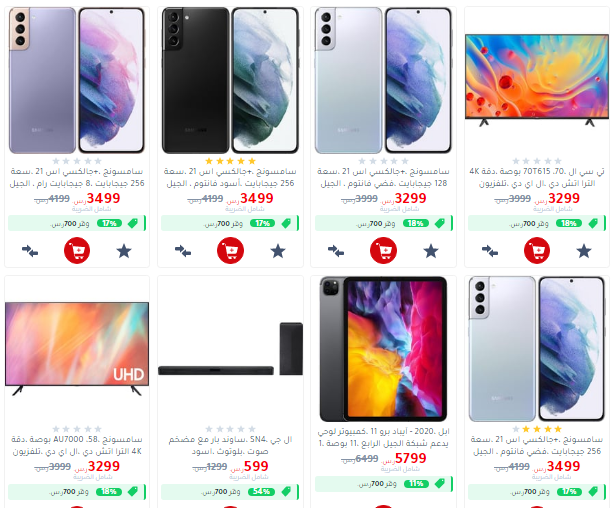Compare the violet Galaxy S21+ phone
This screenshot has height=508, width=615.
click(x=30, y=251)
